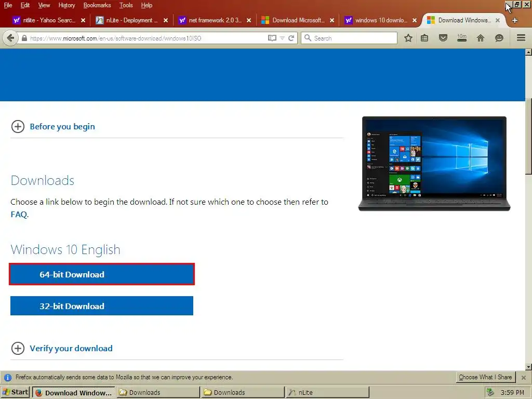Image resolution: width=532 pixels, height=399 pixels.
Task: Click the page scrollbar down arrow
Action: coord(528,367)
